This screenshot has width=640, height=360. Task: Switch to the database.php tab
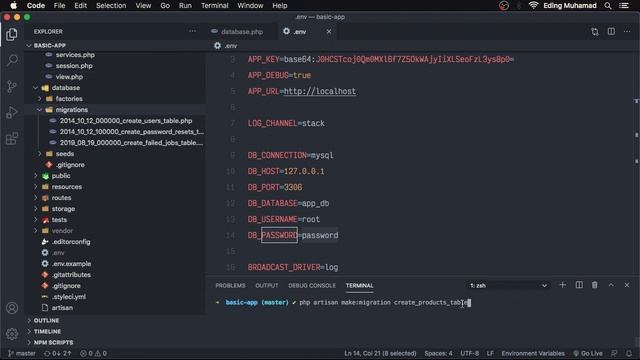242,31
